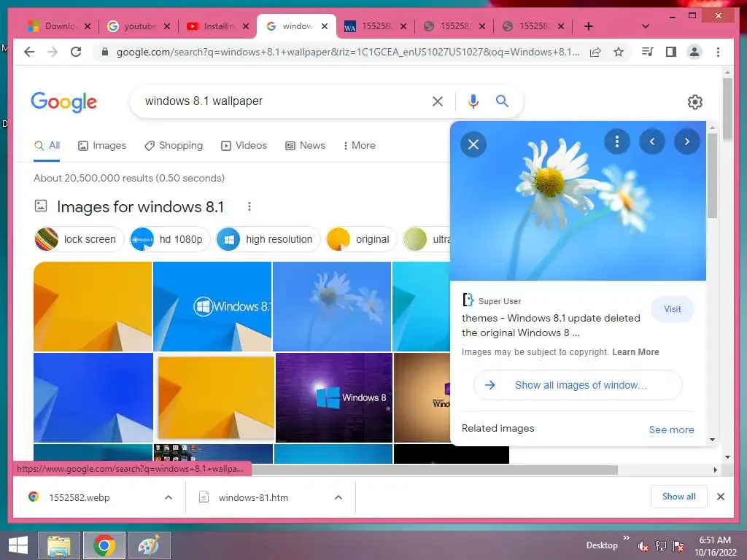Screen dimensions: 747x560
Task: Click the Action Center flag tray icon
Action: pyautogui.click(x=678, y=546)
